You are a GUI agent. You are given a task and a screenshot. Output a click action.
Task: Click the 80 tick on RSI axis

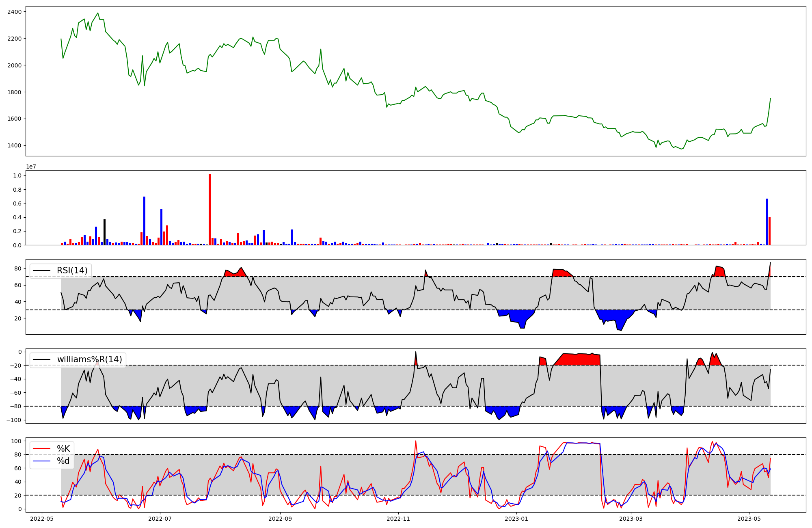coord(17,268)
